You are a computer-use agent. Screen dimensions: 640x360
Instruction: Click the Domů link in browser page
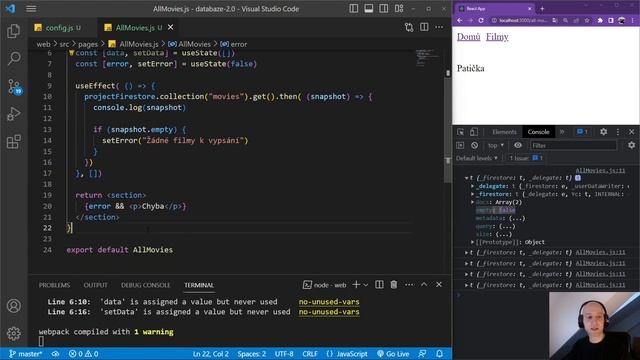tap(469, 37)
